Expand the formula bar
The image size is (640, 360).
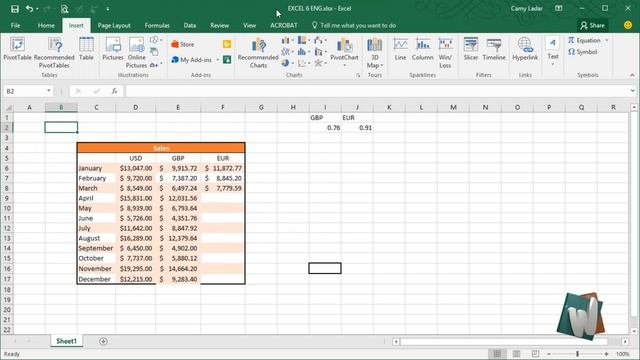[x=632, y=91]
